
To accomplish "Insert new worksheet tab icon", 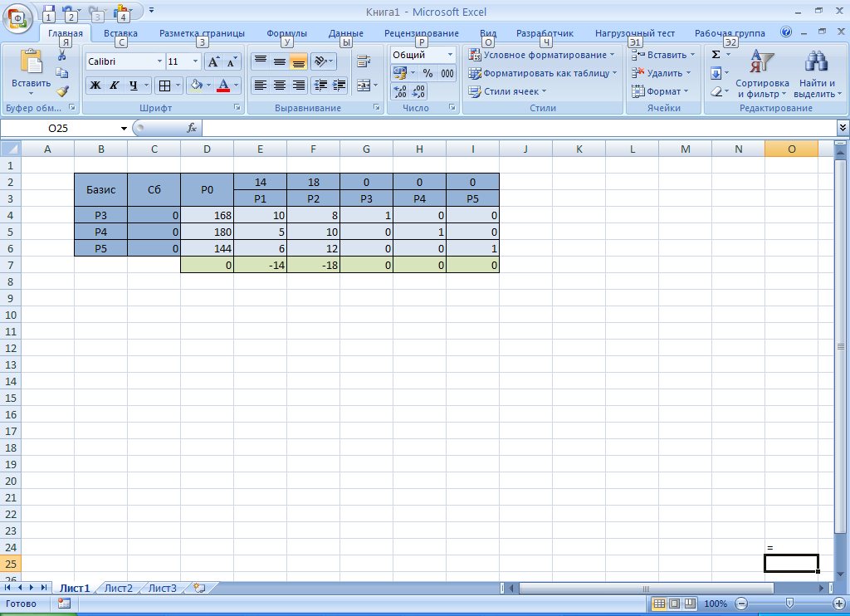I will 199,588.
